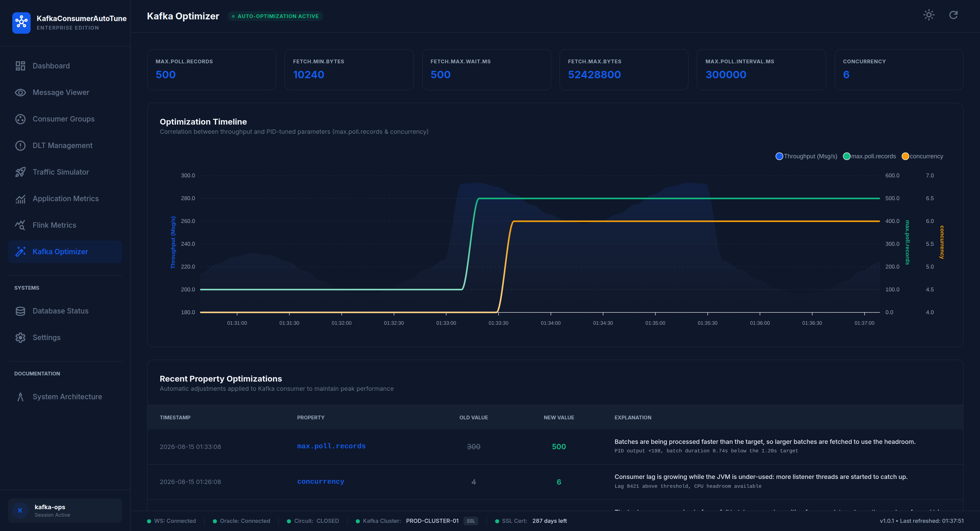Click the FETCH.MAX.WAIT.MS 500 card
Image resolution: width=980 pixels, height=531 pixels.
point(486,70)
